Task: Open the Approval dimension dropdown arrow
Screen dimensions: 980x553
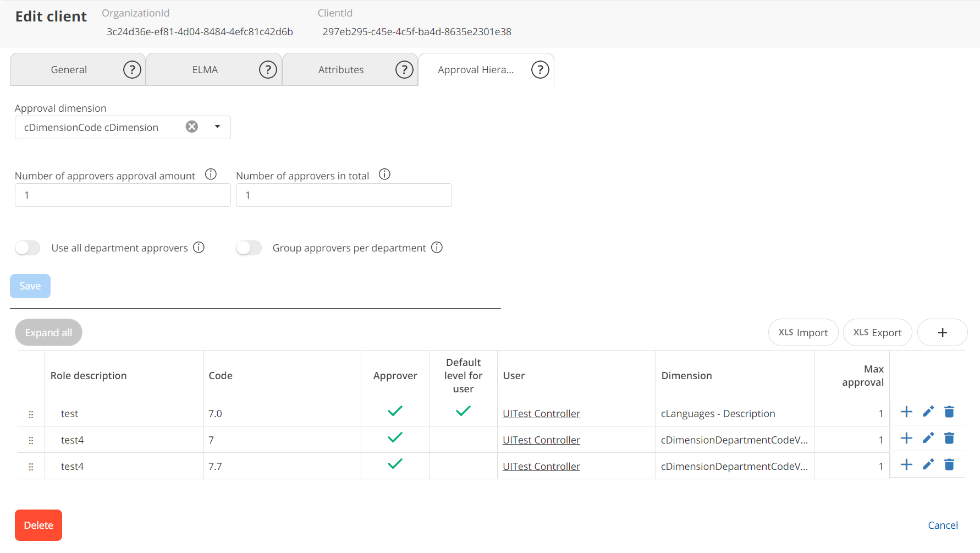Action: coord(217,127)
